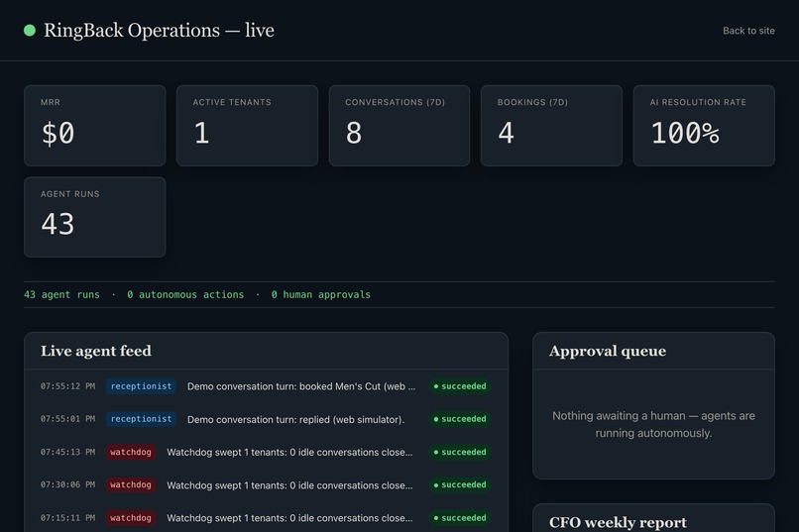Select the RingBack Operations — live heading
Screen dimensions: 799x532
[159, 30]
